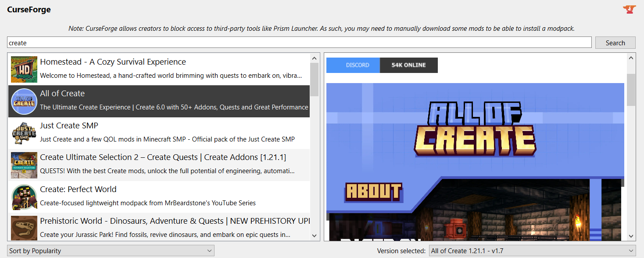Select 'Prehistoric World - Dinosaurs' title text
The width and height of the screenshot is (644, 258).
175,221
